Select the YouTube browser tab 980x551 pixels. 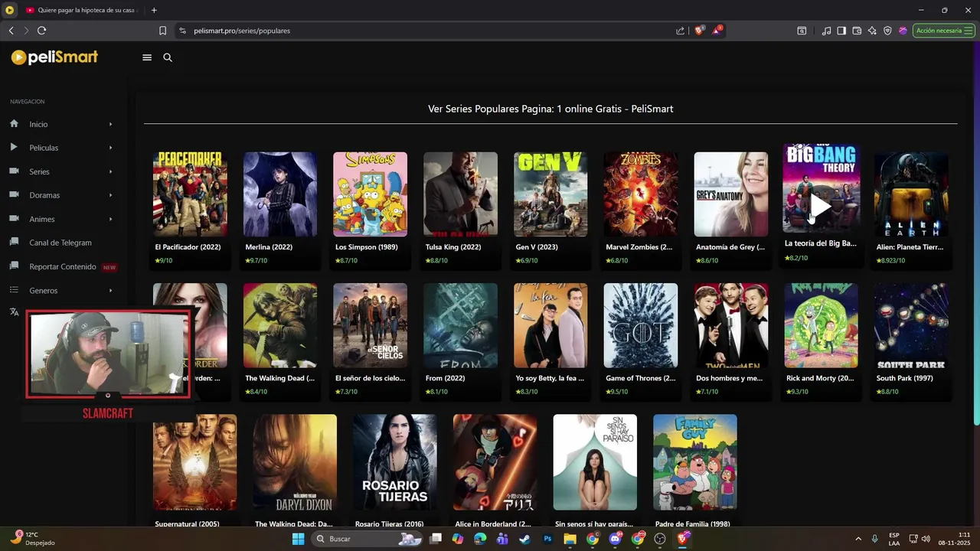point(80,10)
